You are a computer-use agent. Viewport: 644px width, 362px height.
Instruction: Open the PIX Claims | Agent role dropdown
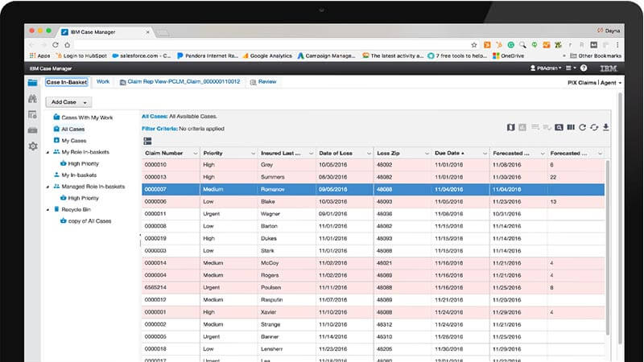[594, 83]
